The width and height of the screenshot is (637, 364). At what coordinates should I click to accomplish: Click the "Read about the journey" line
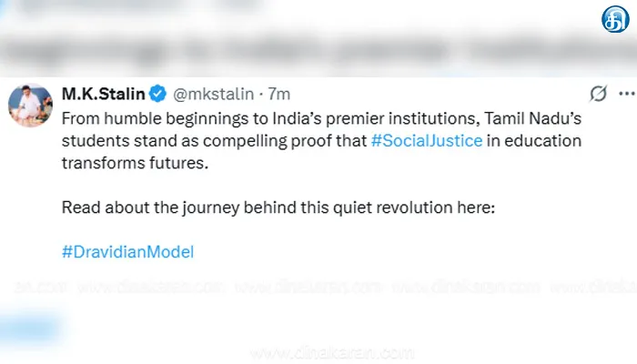[x=278, y=207]
